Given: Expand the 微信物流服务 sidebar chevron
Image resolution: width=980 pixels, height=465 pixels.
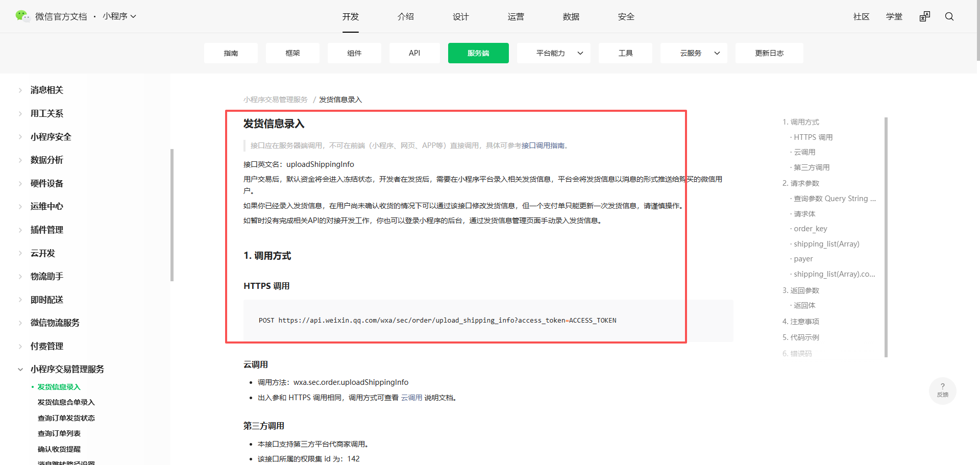Looking at the screenshot, I should [x=20, y=323].
